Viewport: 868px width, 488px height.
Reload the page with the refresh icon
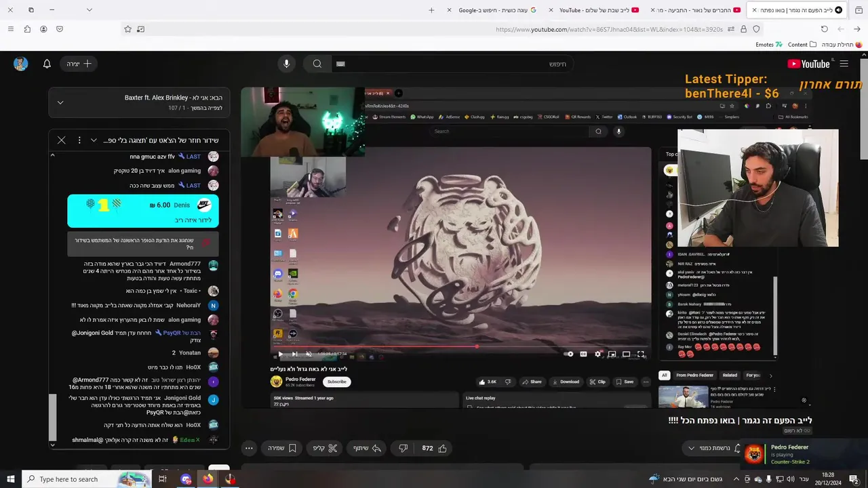pos(825,29)
